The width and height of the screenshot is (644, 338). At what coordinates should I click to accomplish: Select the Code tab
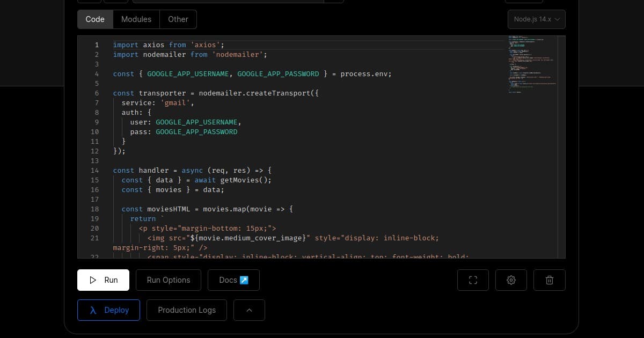click(95, 19)
